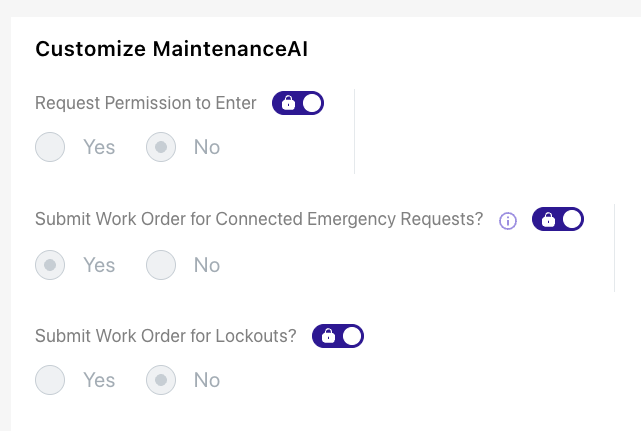This screenshot has width=641, height=431.
Task: Click Submit Work Order for Connected Emergency Requests text
Action: 259,219
